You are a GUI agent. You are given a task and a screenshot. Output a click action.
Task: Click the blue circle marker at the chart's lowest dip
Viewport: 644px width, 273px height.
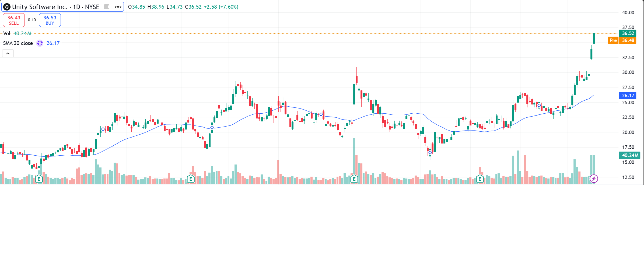[x=430, y=153]
